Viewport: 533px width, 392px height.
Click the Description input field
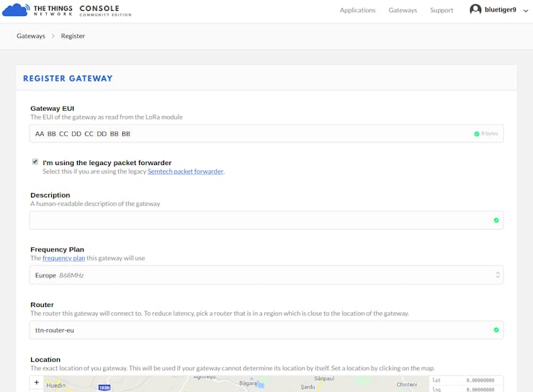pos(266,220)
